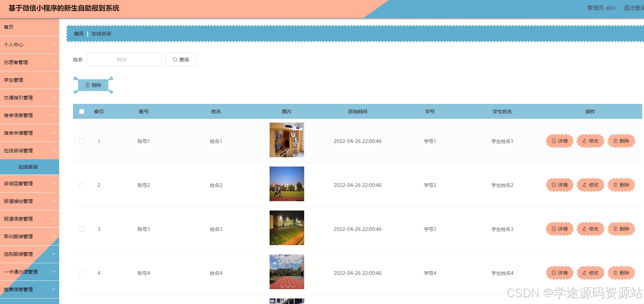The image size is (644, 304).
Task: Click 退出登录 in the top bar
Action: coord(634,8)
